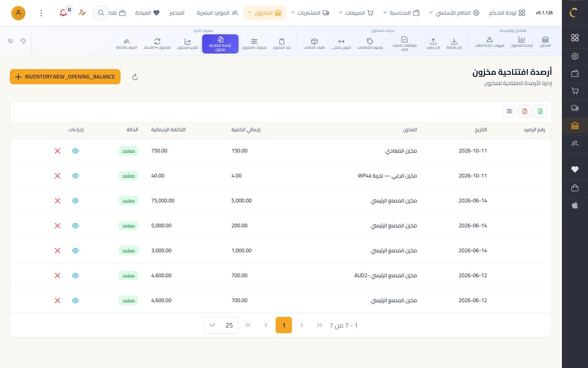Select page 1 in pagination

click(284, 325)
